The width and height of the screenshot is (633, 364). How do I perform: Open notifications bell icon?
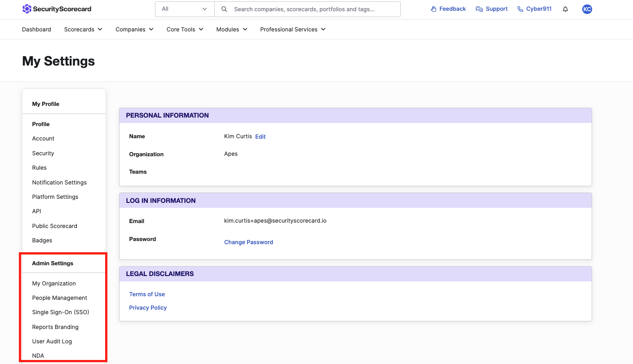click(x=565, y=9)
